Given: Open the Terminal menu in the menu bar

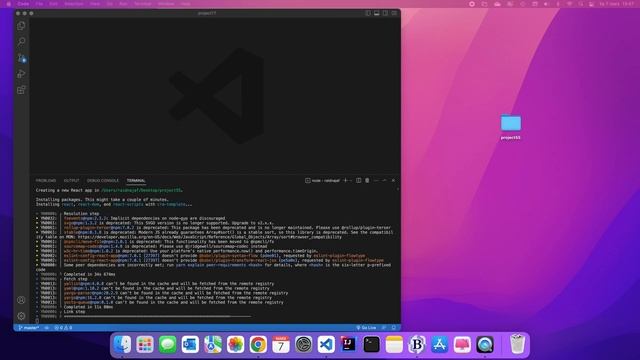Looking at the screenshot, I should [x=143, y=4].
